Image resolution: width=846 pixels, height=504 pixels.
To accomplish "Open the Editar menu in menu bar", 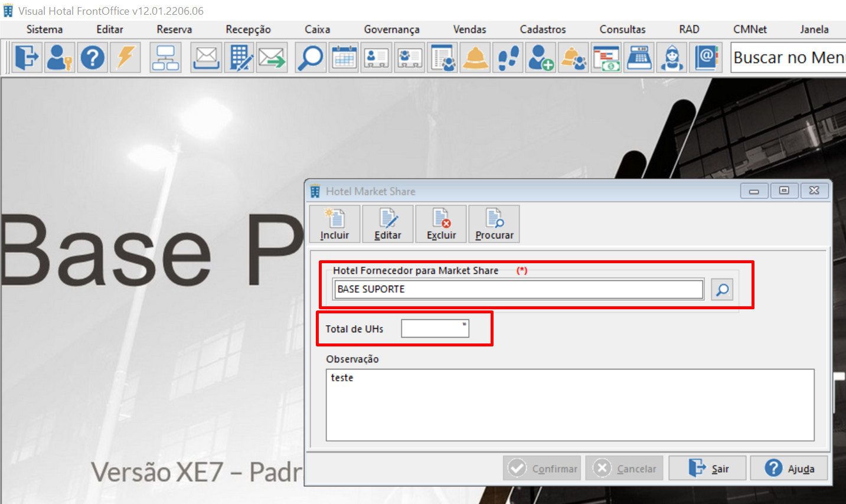I will tap(110, 29).
